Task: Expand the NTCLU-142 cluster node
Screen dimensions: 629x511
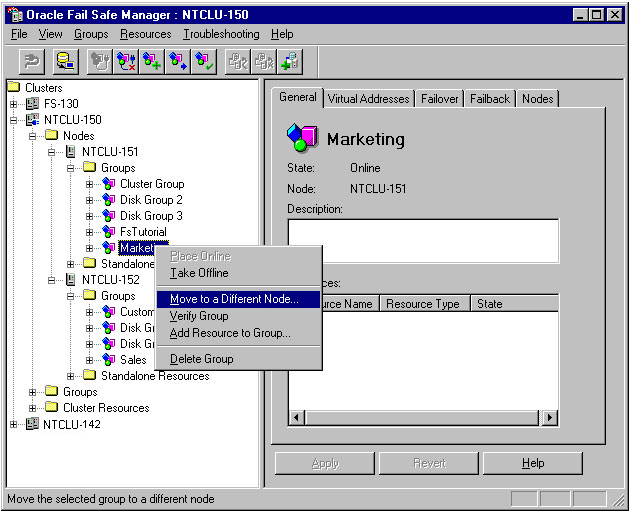Action: pos(14,424)
